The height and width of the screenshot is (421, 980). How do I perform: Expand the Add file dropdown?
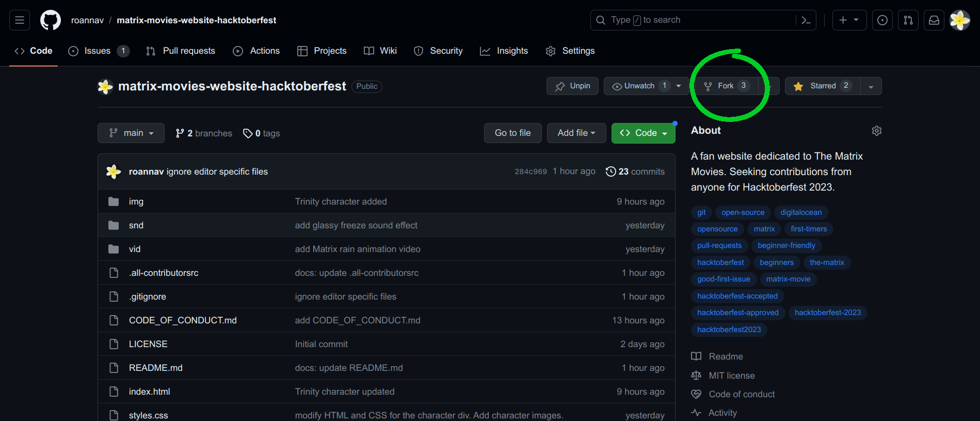(x=576, y=133)
